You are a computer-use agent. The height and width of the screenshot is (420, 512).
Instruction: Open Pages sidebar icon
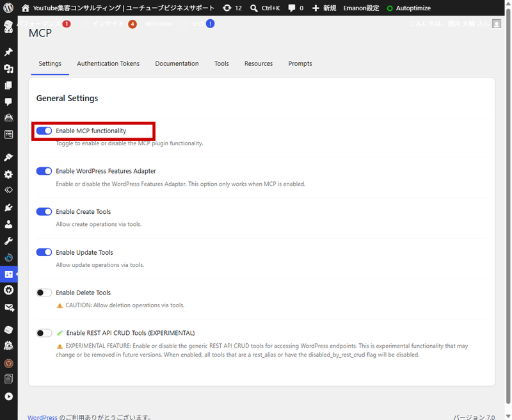point(8,85)
